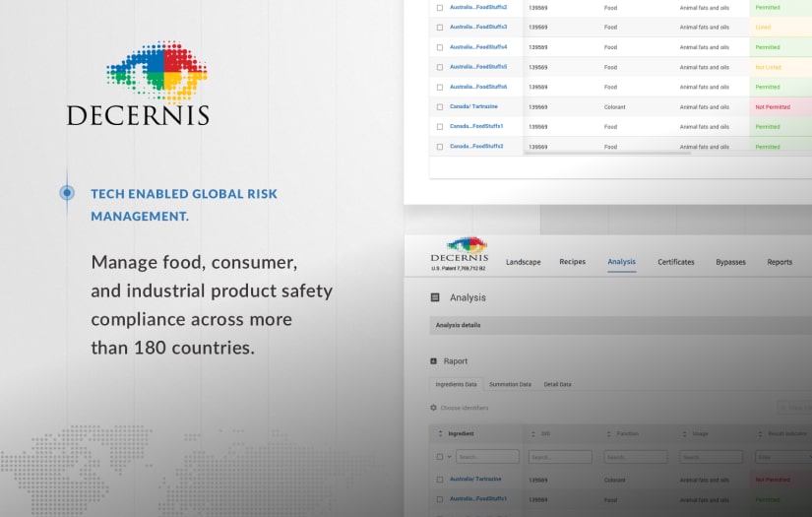Sort by the Function column arrows
The height and width of the screenshot is (517, 812).
(x=608, y=433)
